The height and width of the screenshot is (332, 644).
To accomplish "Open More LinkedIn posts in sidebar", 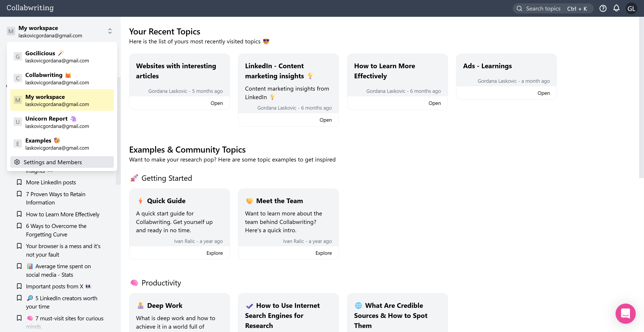I will [x=51, y=182].
